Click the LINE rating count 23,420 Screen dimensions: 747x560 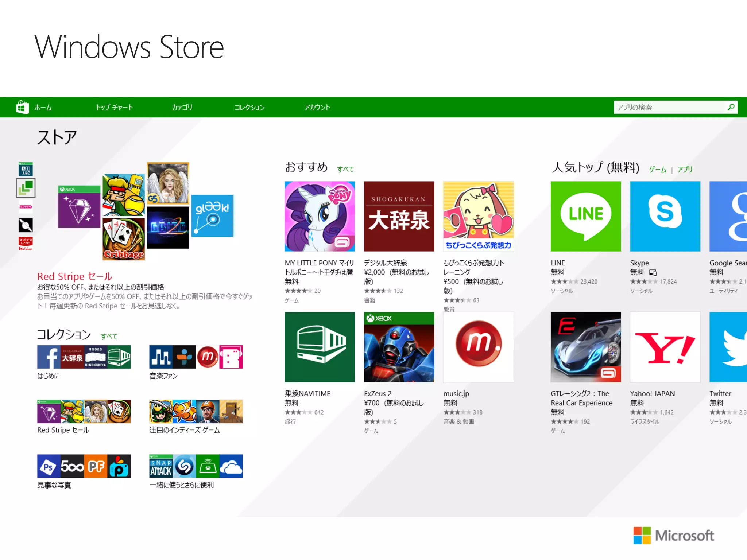tap(589, 281)
